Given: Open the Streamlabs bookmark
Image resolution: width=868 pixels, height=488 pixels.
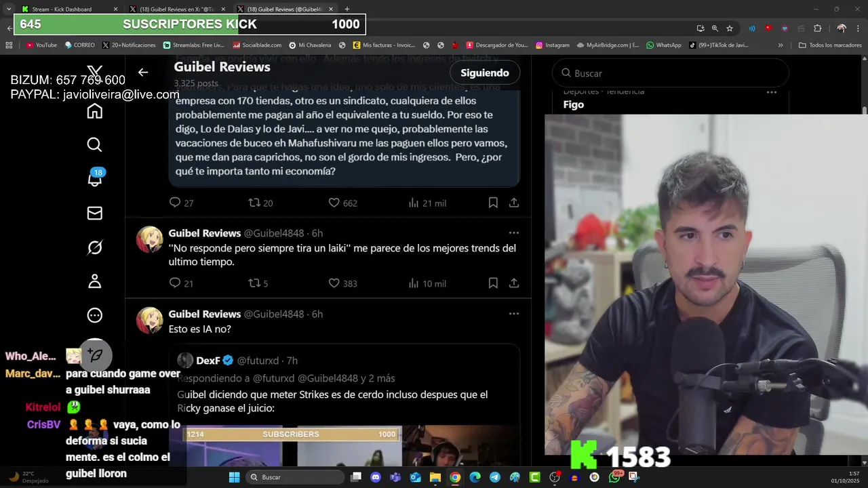Looking at the screenshot, I should click(193, 45).
